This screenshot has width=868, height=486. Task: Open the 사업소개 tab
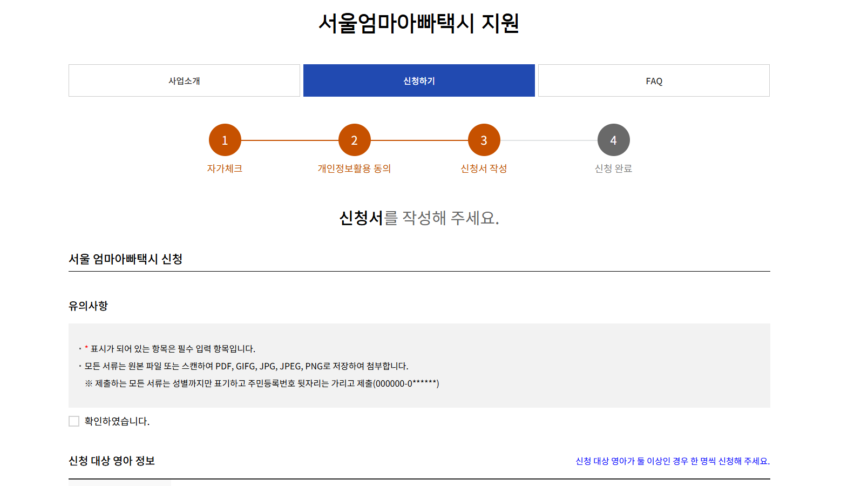(184, 80)
